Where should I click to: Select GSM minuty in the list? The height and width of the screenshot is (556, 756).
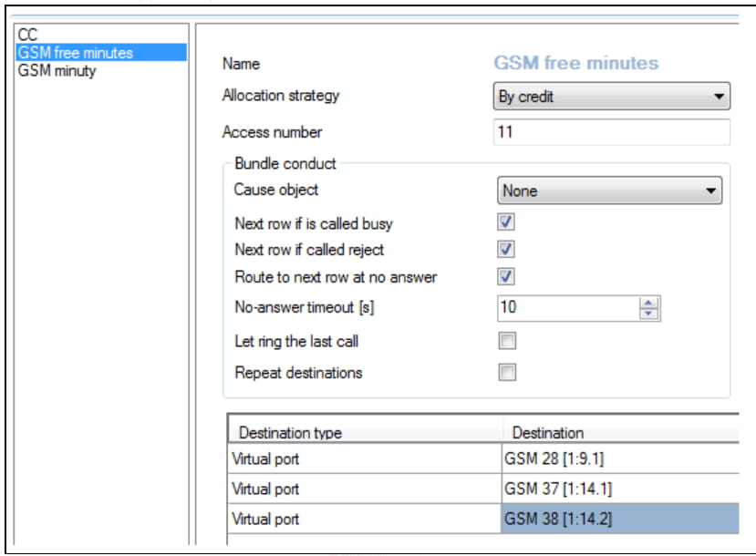pyautogui.click(x=101, y=71)
